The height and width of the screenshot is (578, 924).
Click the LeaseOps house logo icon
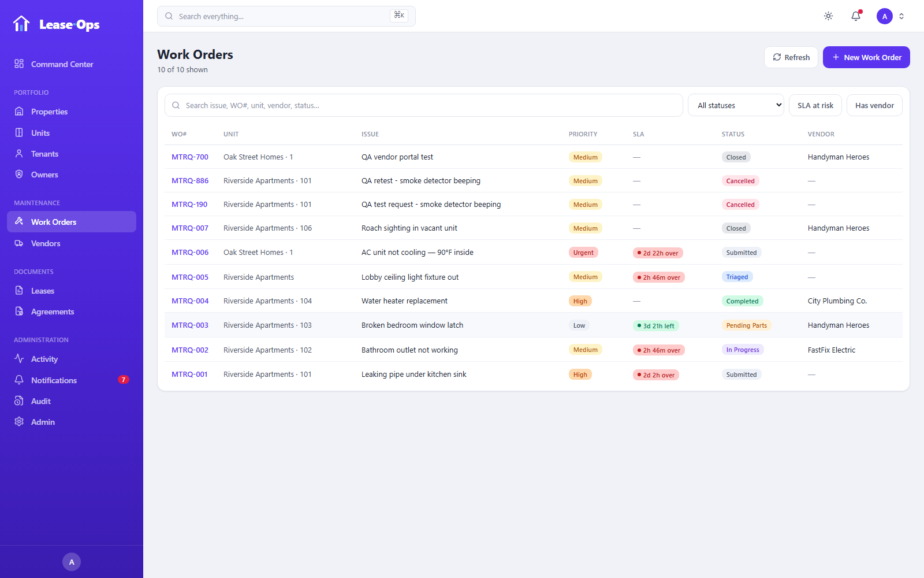21,24
